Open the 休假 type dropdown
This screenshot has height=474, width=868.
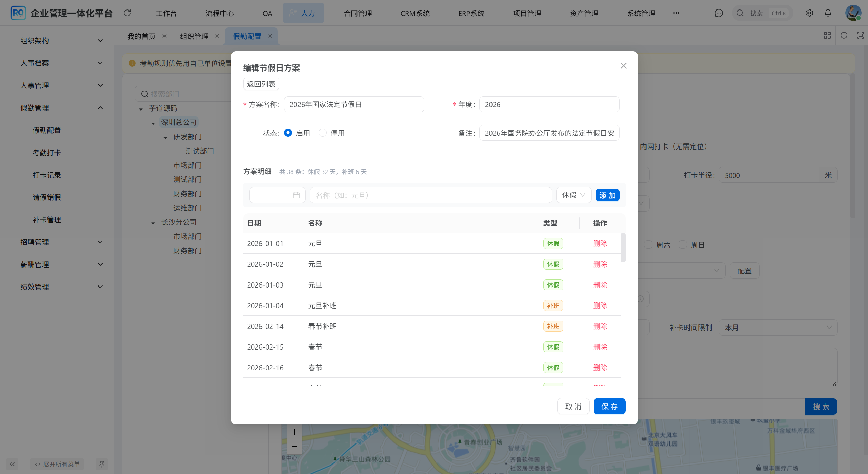tap(573, 195)
